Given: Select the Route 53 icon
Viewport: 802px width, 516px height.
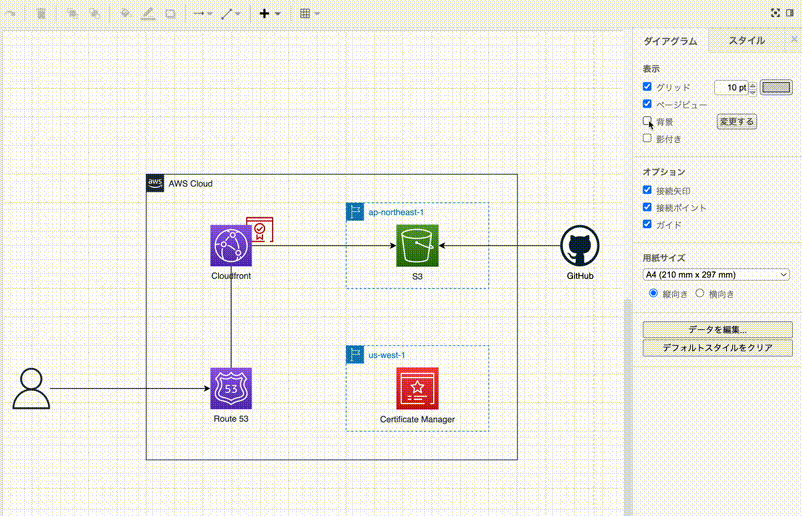Looking at the screenshot, I should pos(231,387).
